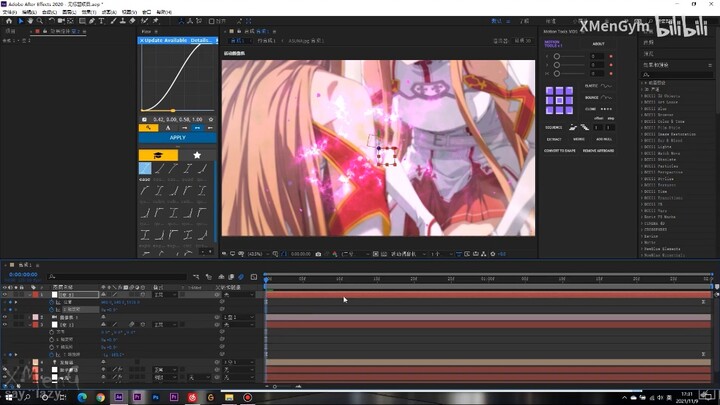Open Premiere Pro from the taskbar
The image size is (720, 405).
(x=137, y=397)
